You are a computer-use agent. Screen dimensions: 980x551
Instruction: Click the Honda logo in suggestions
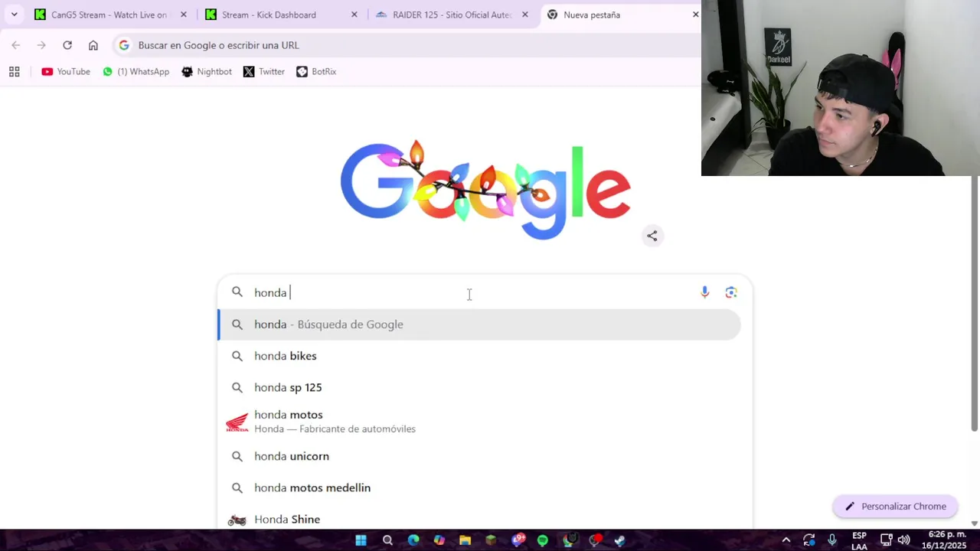click(x=237, y=422)
